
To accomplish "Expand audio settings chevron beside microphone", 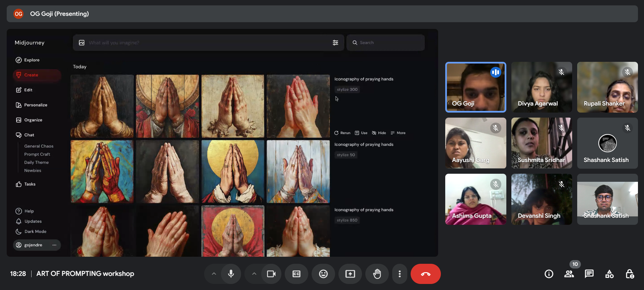I will (x=214, y=274).
